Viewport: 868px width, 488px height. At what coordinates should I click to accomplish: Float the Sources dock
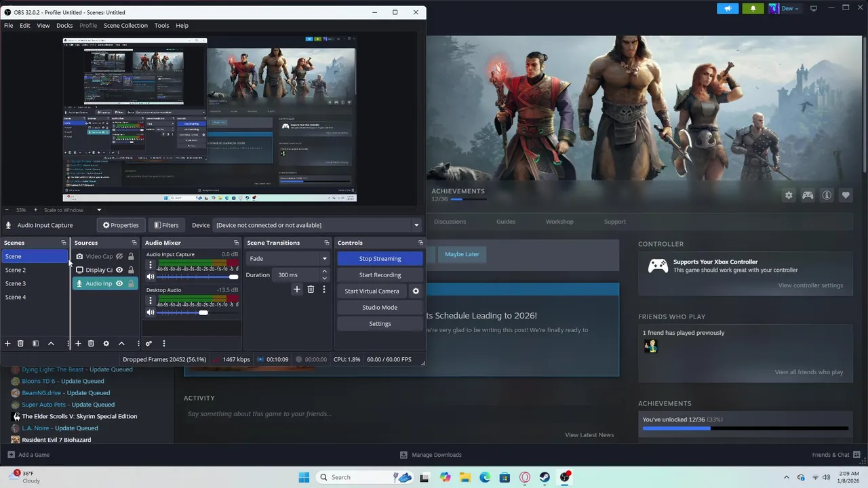point(134,243)
